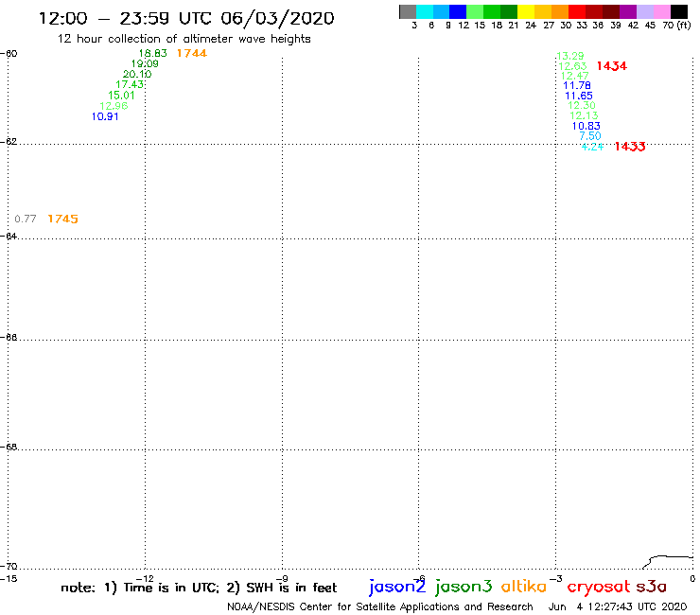The width and height of the screenshot is (700, 615).
Task: Select the wave height value 12.13
Action: 584,115
